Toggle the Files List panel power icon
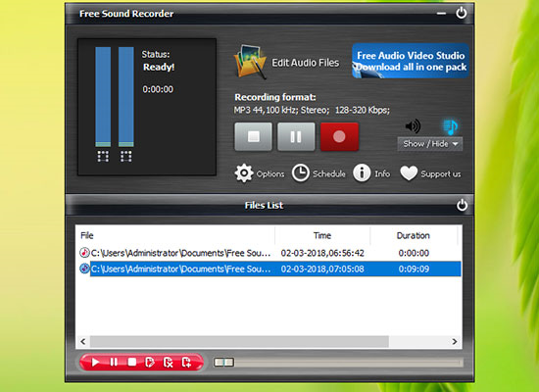 462,205
